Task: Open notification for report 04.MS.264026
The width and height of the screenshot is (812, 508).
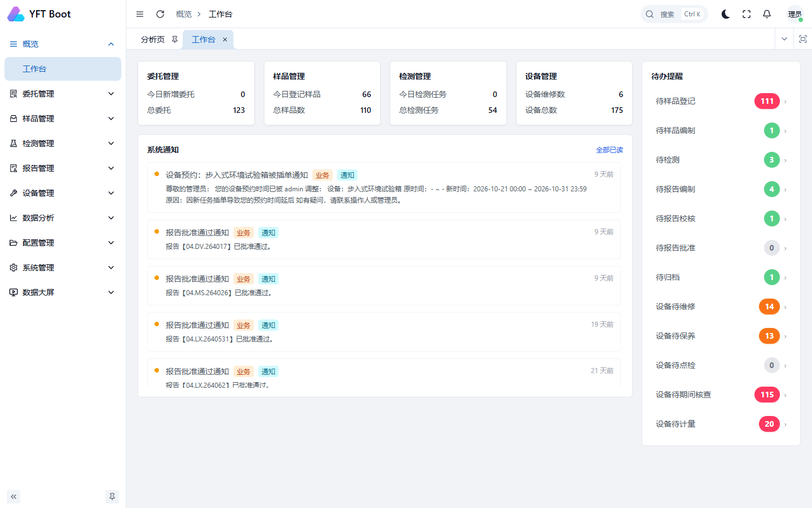Action: tap(384, 286)
